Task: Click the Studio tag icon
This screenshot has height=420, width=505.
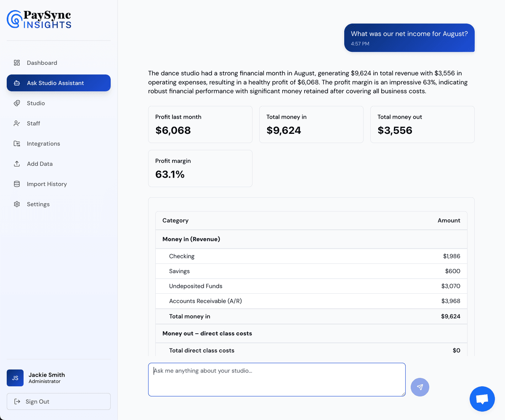Action: [x=17, y=103]
